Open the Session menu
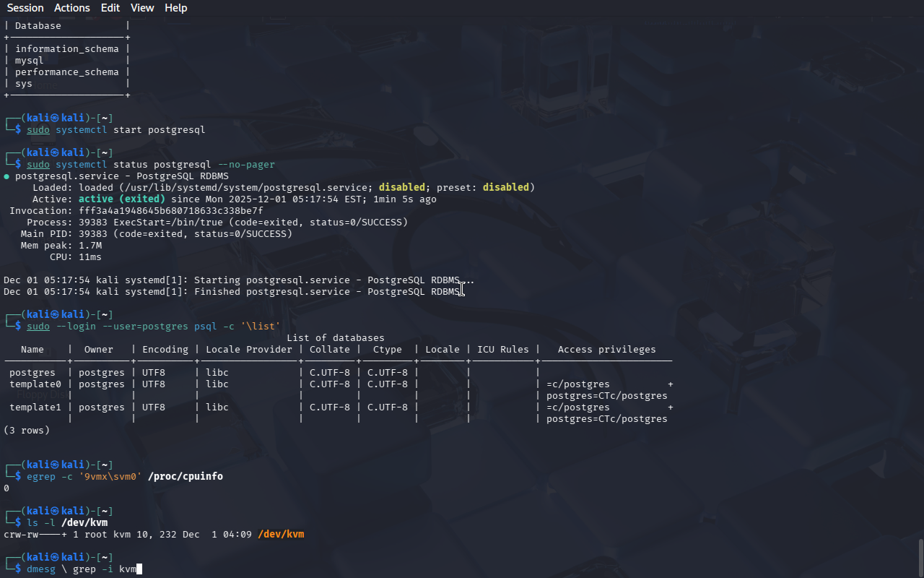The height and width of the screenshot is (578, 924). click(25, 8)
